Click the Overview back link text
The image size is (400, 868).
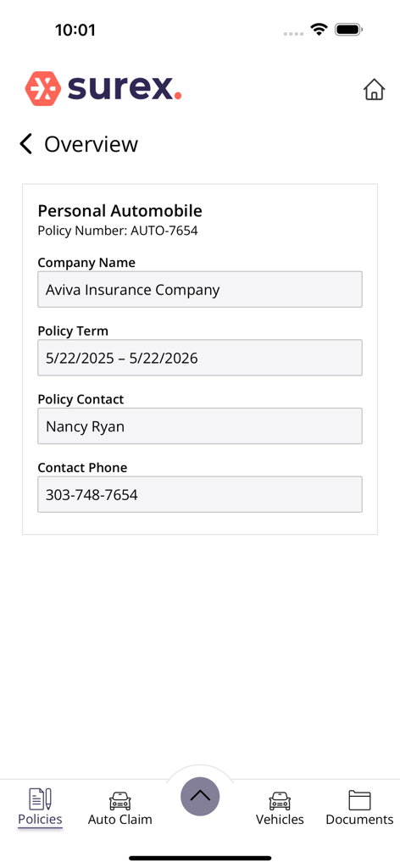pos(92,144)
